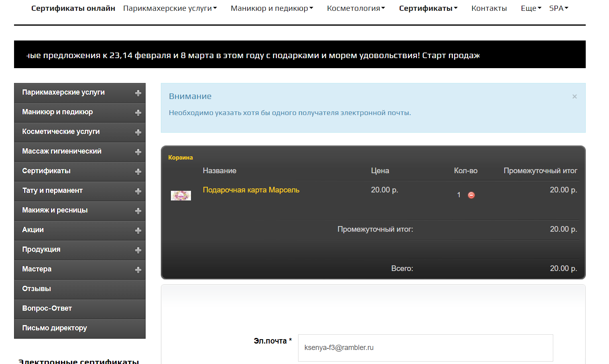This screenshot has height=364, width=609.
Task: Click plus icon next to Косметические услуги
Action: [x=138, y=132]
